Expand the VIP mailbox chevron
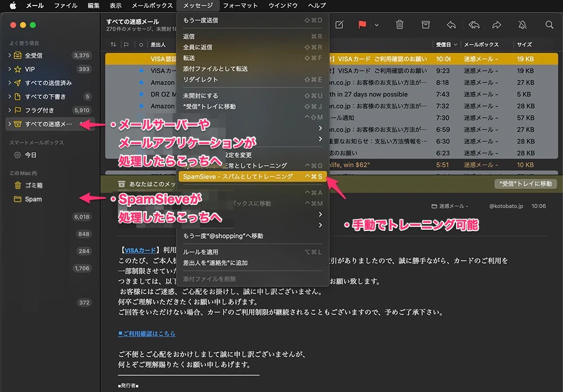The image size is (563, 392). click(10, 69)
